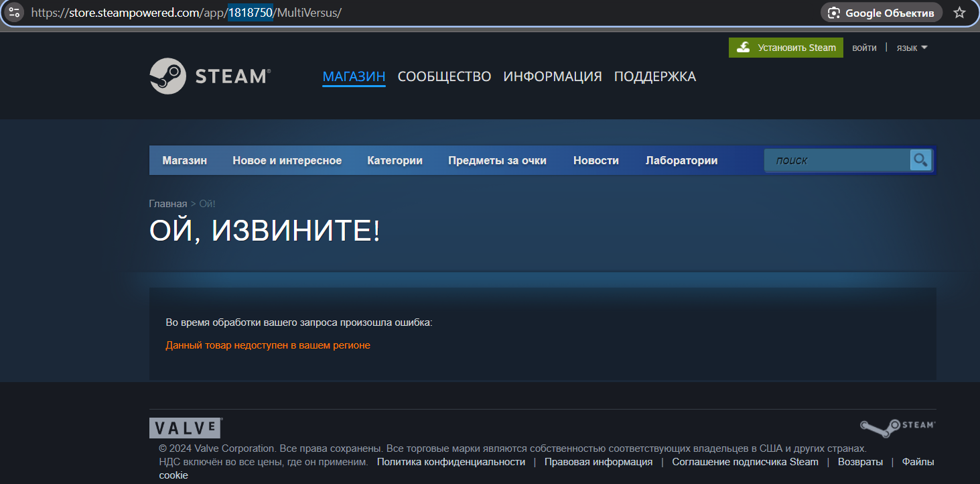Open the Возвраты link
980x484 pixels.
click(x=860, y=462)
